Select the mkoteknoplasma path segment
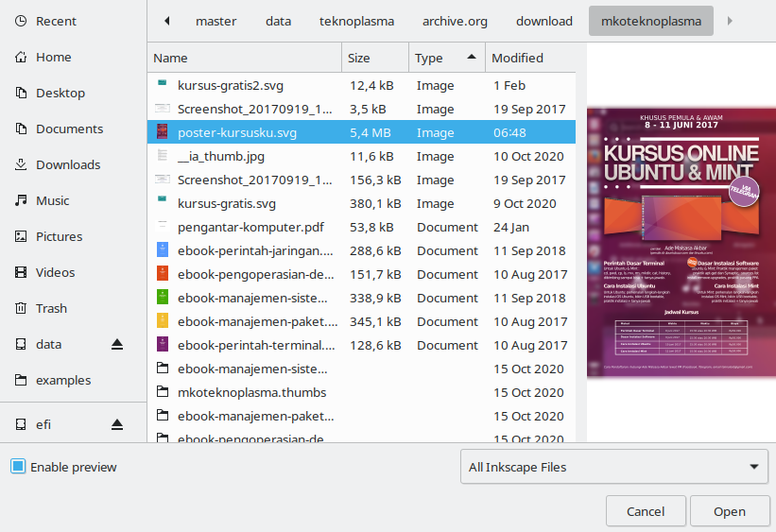The height and width of the screenshot is (532, 776). click(x=651, y=22)
